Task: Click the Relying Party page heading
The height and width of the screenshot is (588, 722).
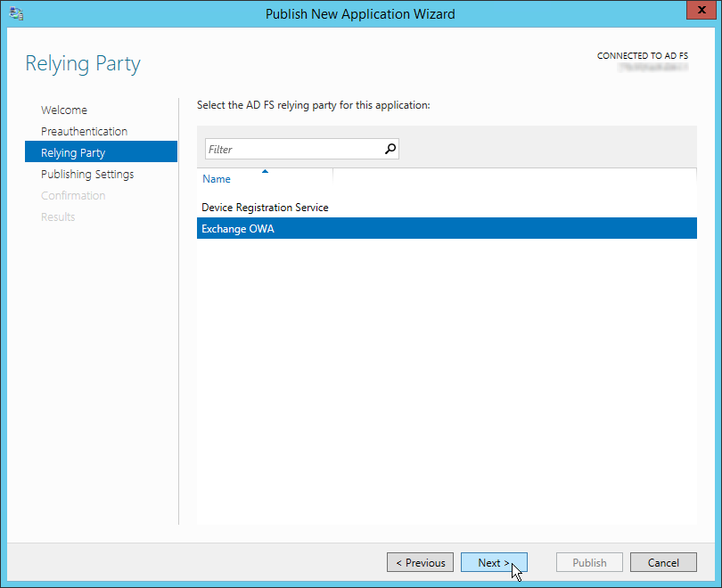Action: click(x=83, y=64)
